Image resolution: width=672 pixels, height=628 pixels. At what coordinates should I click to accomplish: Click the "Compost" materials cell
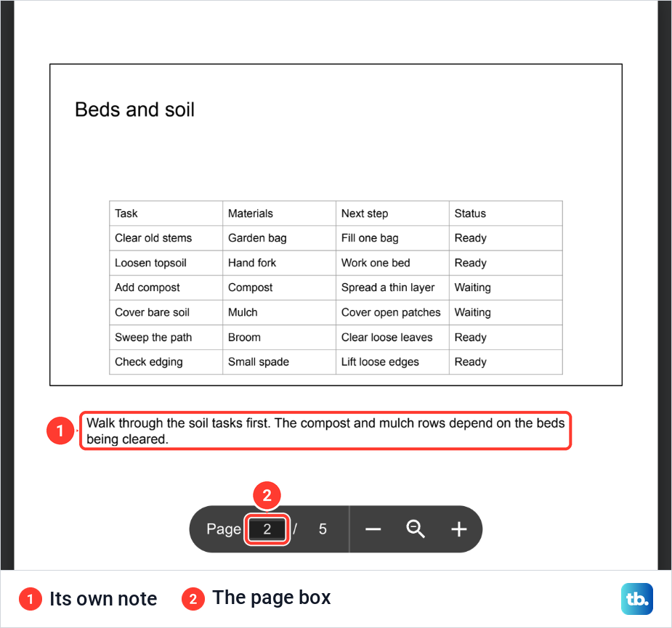click(279, 288)
